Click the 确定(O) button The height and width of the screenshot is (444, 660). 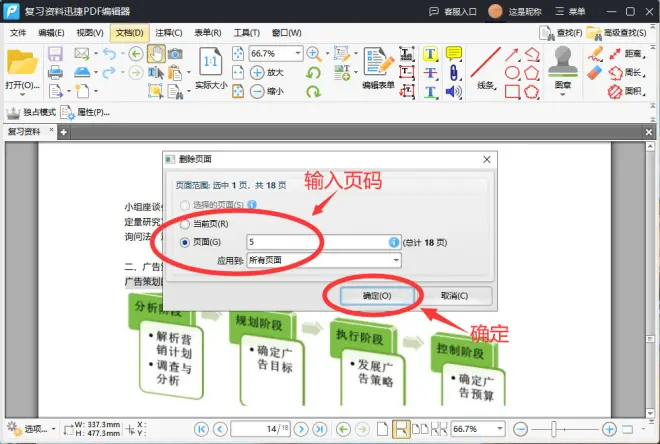click(377, 296)
